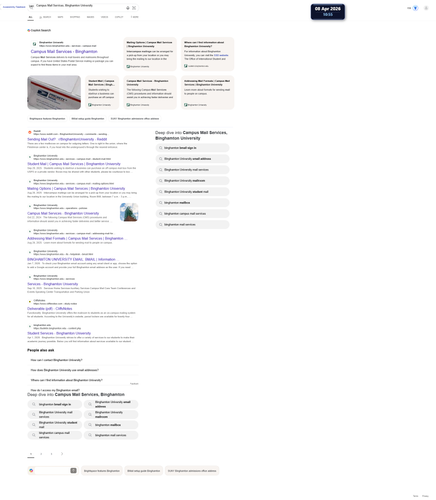Click the Copilot Search logo icon
Screen dimensions: 436x500
pos(29,30)
